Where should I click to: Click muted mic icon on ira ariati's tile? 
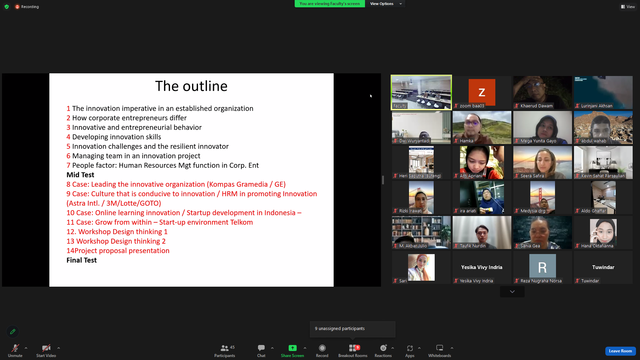[x=456, y=211]
